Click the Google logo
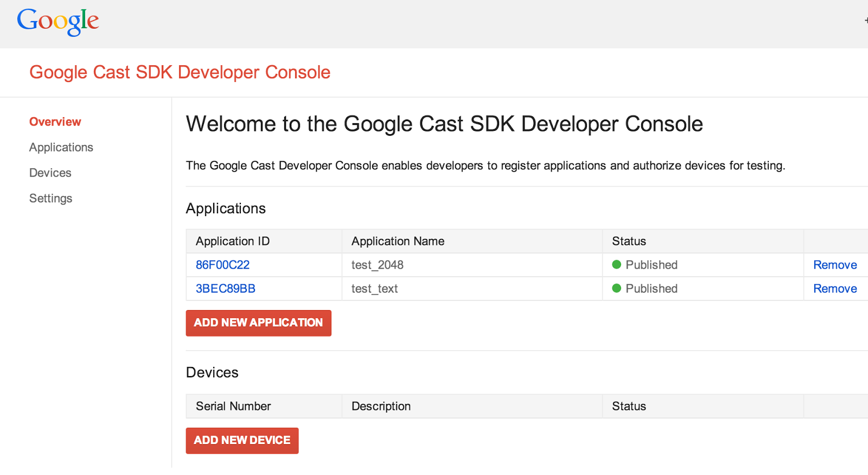Screen dimensions: 868x475 pyautogui.click(x=58, y=22)
